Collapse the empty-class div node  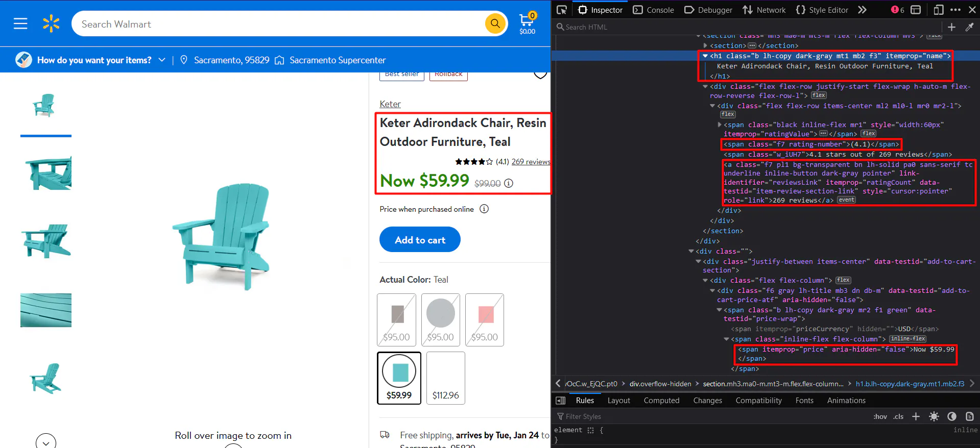click(691, 251)
